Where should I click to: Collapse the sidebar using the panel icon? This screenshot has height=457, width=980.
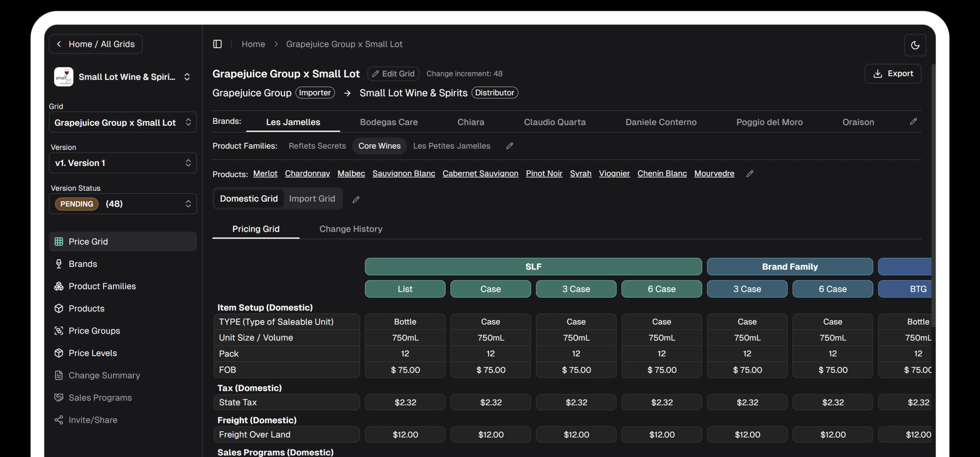pos(217,44)
